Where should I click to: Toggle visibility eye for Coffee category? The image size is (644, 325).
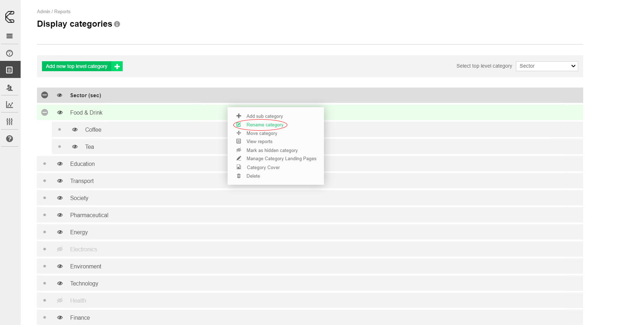pyautogui.click(x=75, y=130)
